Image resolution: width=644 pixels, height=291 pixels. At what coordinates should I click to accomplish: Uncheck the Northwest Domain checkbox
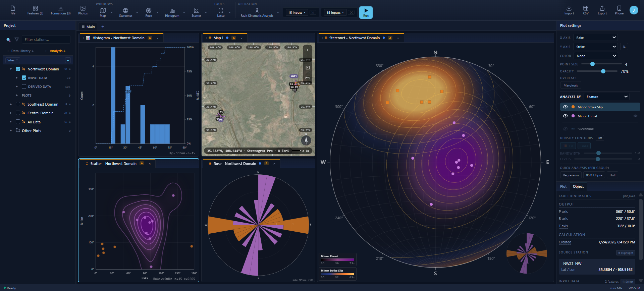(x=18, y=69)
